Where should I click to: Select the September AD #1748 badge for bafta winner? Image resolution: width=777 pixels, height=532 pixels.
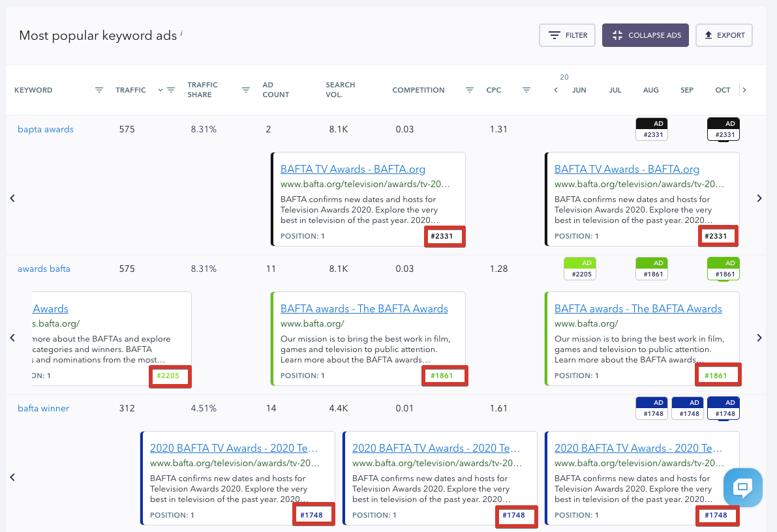click(x=688, y=409)
